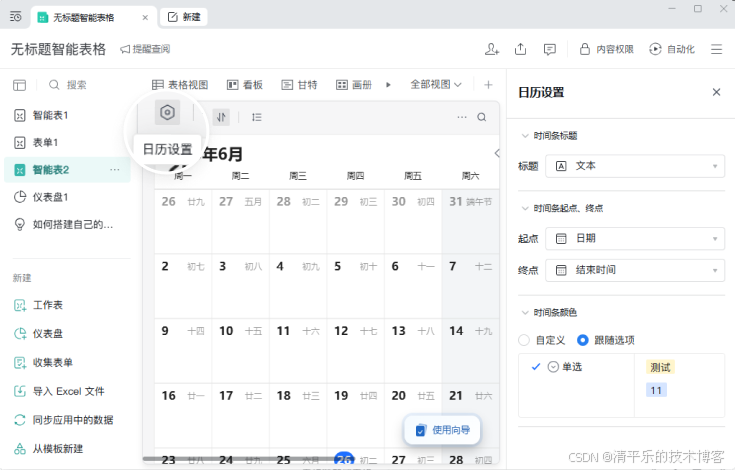Create a new 仪表盘 from sidebar
Viewport: 735px width, 470px height.
pos(38,334)
